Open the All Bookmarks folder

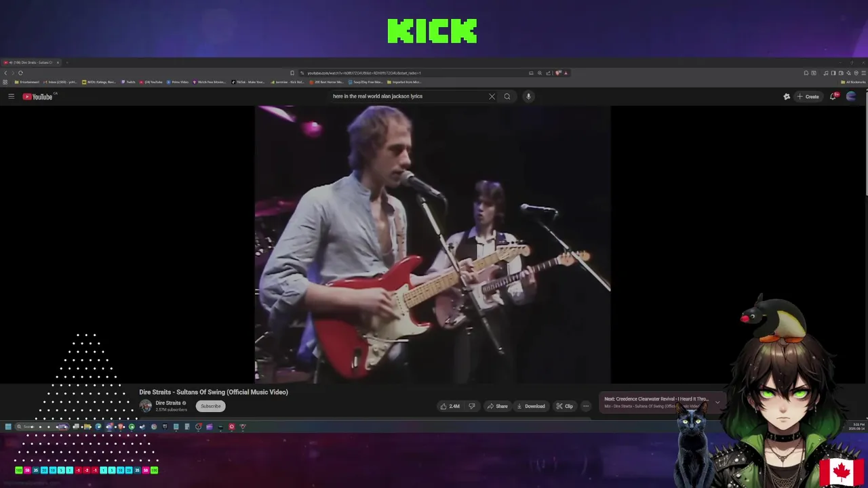[x=853, y=82]
